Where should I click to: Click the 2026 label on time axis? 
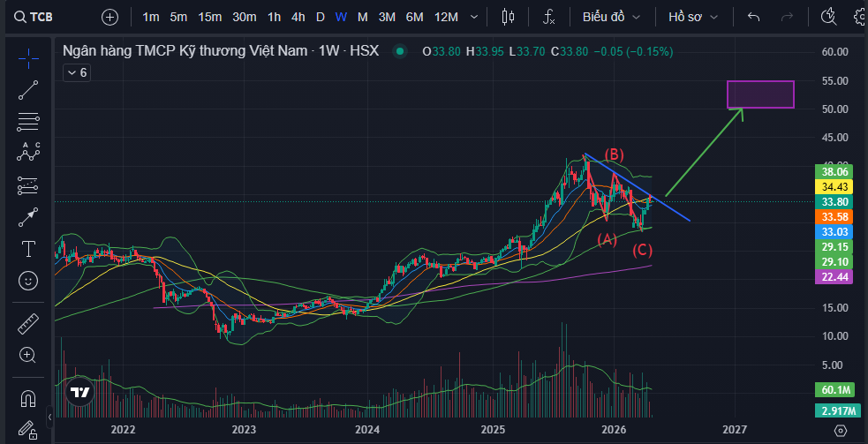point(612,430)
